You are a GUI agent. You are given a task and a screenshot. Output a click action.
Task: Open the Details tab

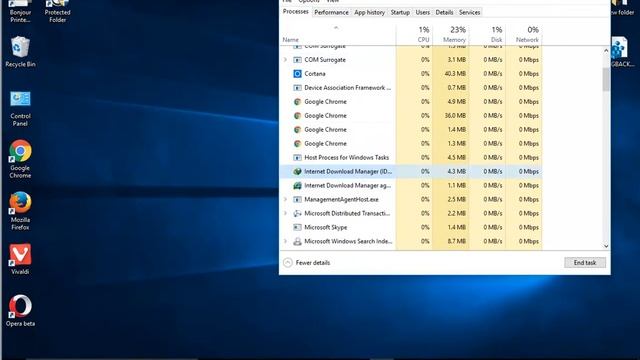(444, 12)
